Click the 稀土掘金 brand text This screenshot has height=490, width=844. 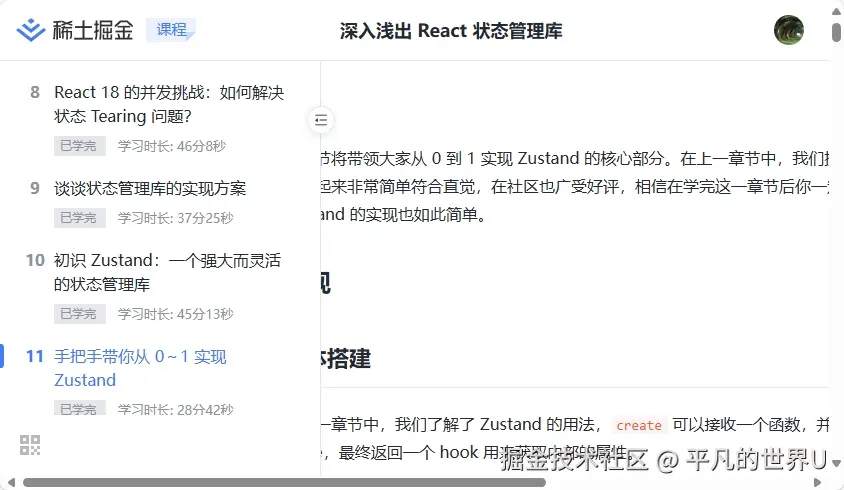[x=93, y=30]
